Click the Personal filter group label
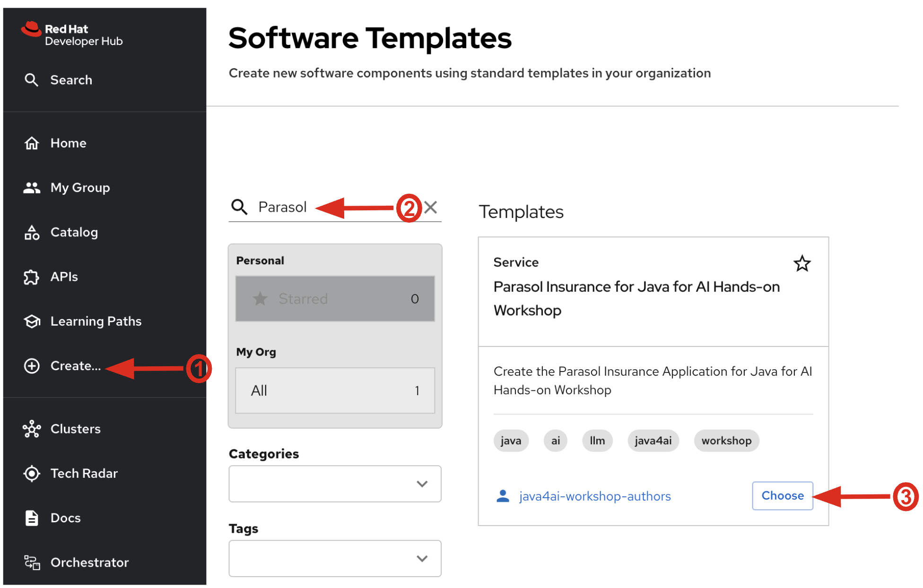This screenshot has height=588, width=923. click(260, 260)
